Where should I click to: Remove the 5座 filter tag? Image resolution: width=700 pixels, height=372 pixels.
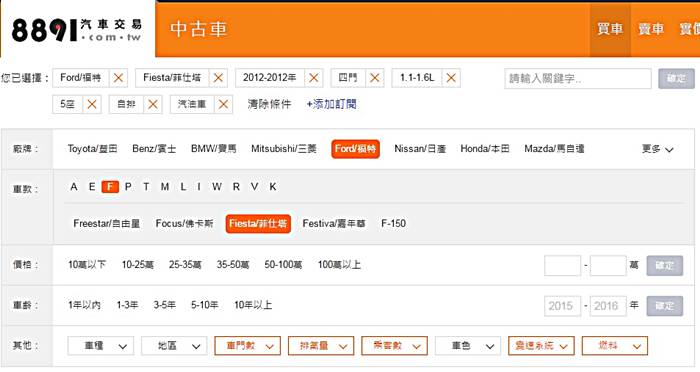coord(92,104)
